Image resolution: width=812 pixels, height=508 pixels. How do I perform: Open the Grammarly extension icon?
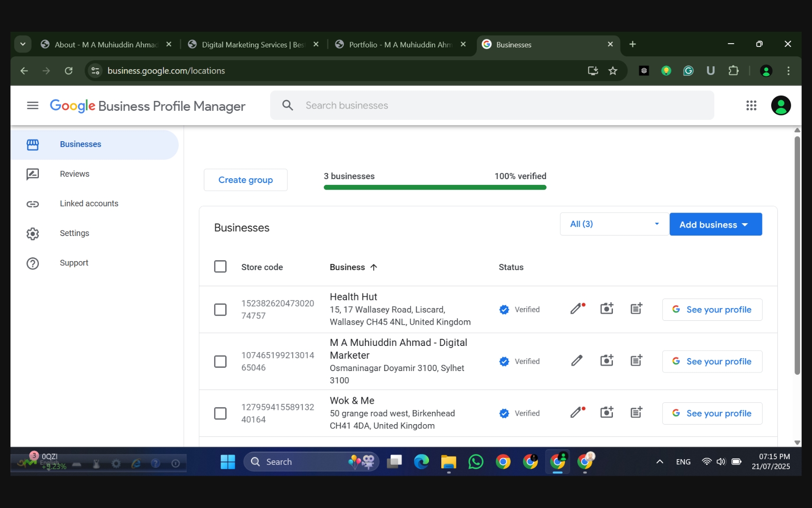(x=688, y=71)
